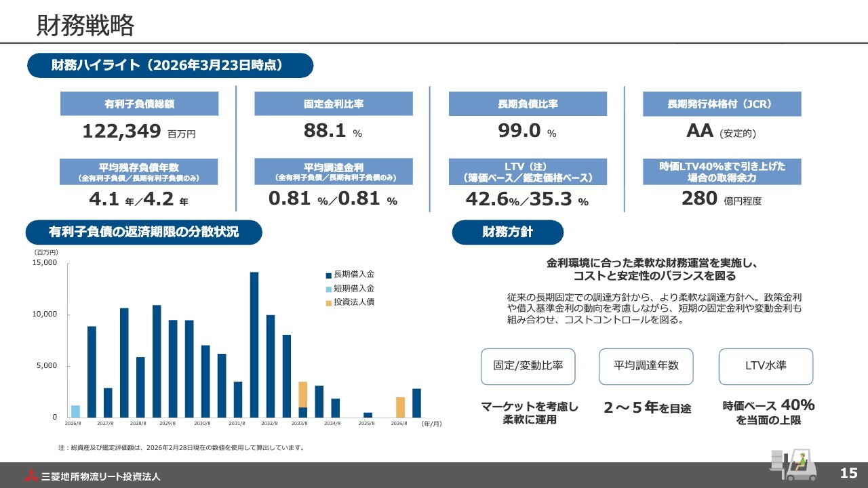The image size is (868, 488).
Task: Click the dark blue 長期借入金 legend swatch
Action: [x=329, y=275]
